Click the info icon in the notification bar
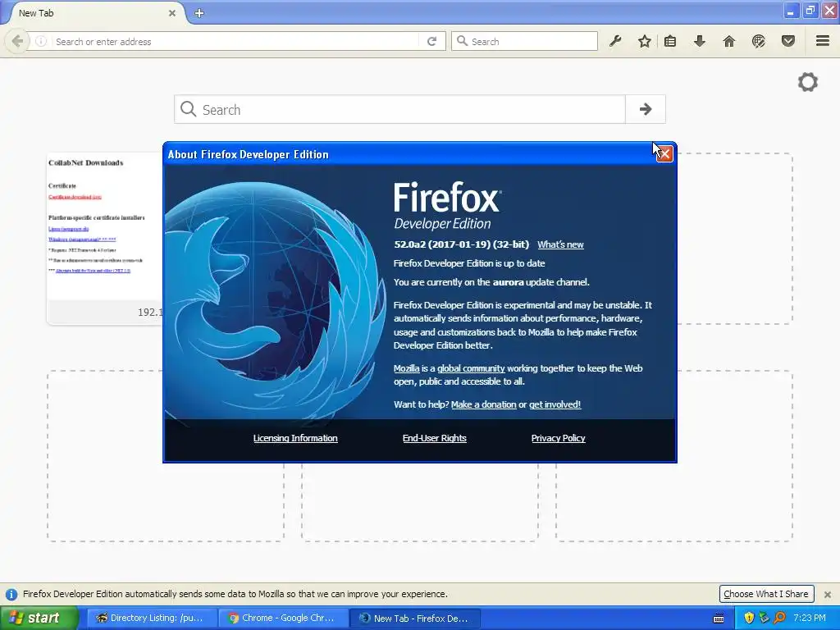 pyautogui.click(x=11, y=594)
